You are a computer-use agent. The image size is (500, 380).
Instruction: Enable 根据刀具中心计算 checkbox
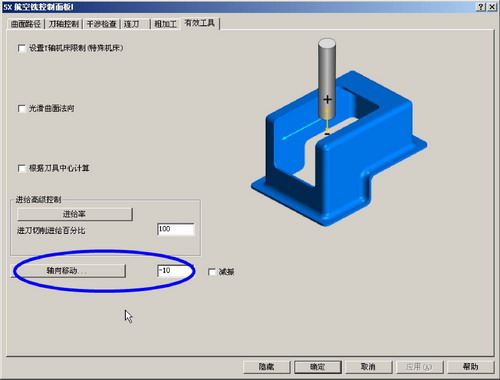point(22,168)
